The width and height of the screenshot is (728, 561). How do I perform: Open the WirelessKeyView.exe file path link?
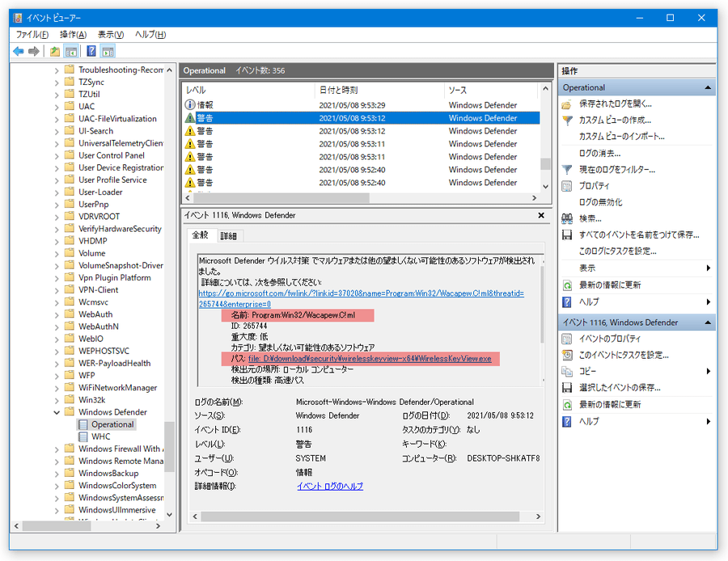point(370,358)
